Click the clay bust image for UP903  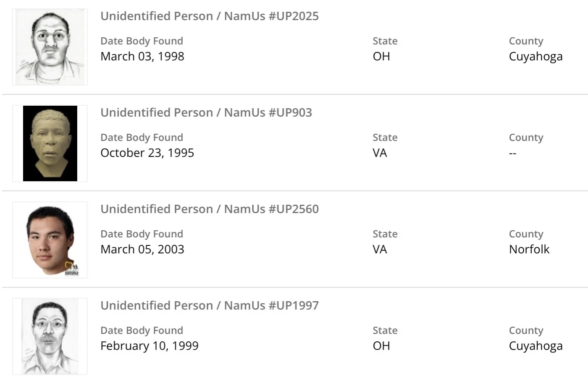point(50,143)
